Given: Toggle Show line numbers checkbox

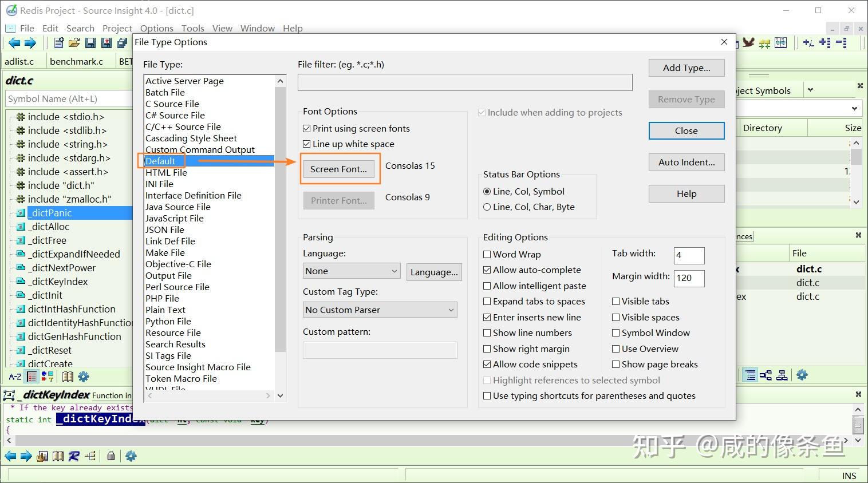Looking at the screenshot, I should coord(527,332).
